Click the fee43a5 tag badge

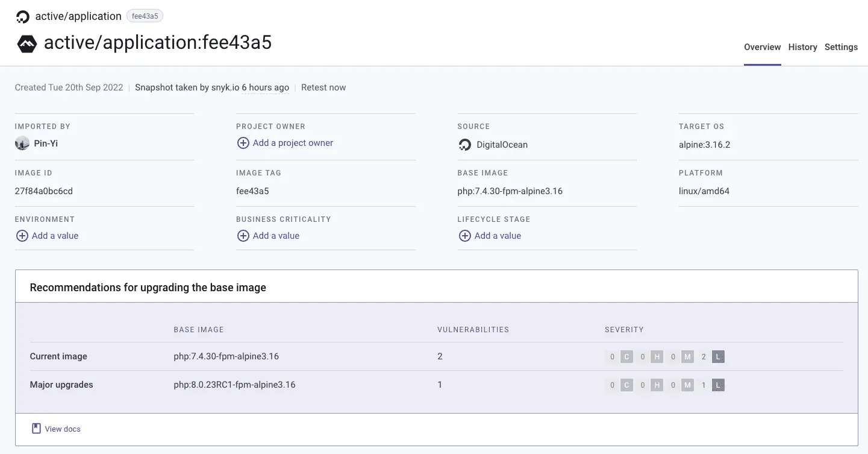click(x=145, y=16)
